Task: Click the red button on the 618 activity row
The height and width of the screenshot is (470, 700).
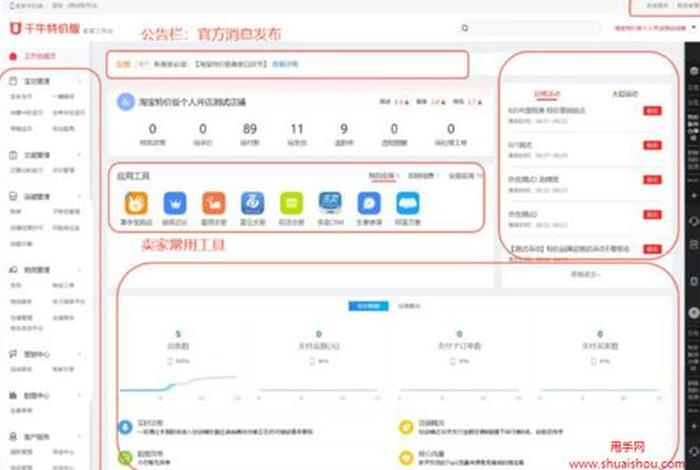Action: tap(652, 110)
